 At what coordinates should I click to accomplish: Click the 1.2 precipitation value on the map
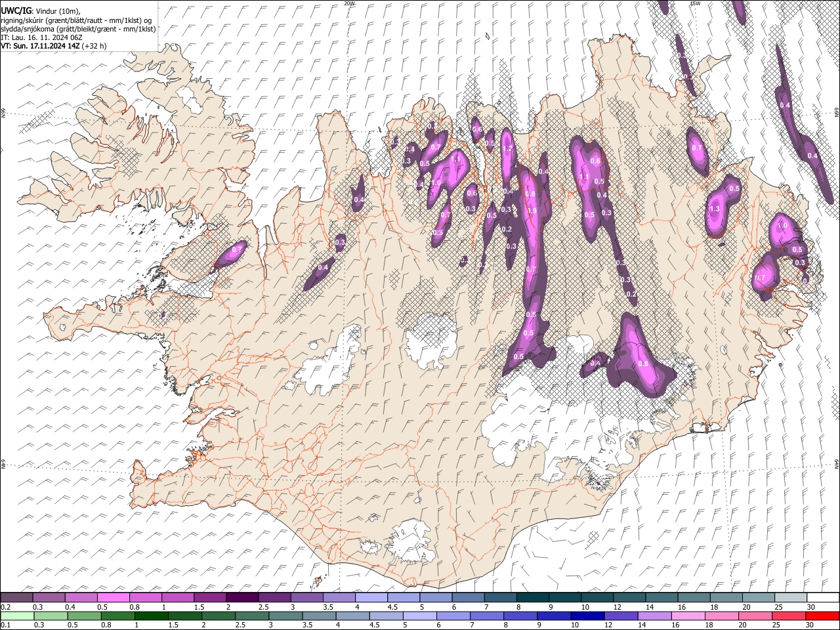point(507,149)
